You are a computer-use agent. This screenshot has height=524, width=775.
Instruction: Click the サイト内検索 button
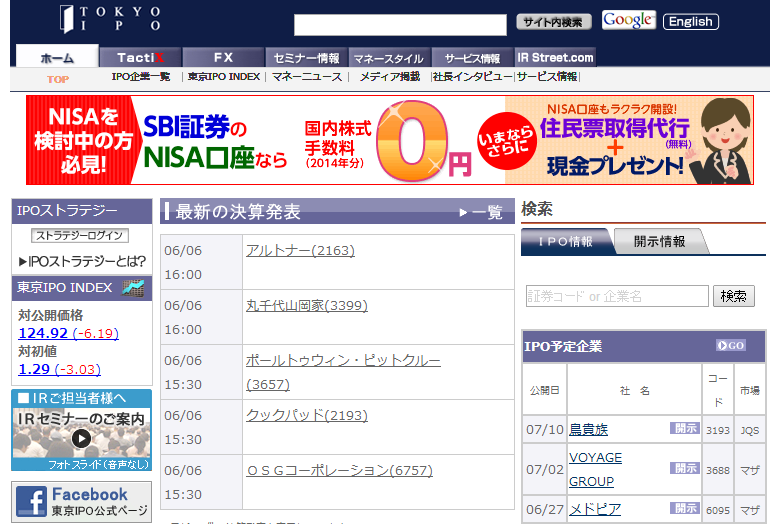click(554, 21)
